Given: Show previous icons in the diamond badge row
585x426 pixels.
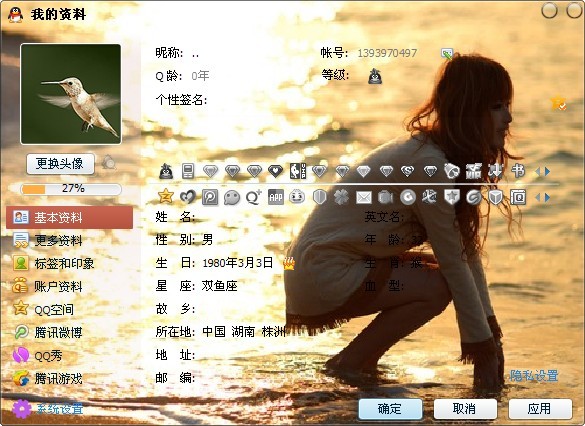Looking at the screenshot, I should coord(538,172).
